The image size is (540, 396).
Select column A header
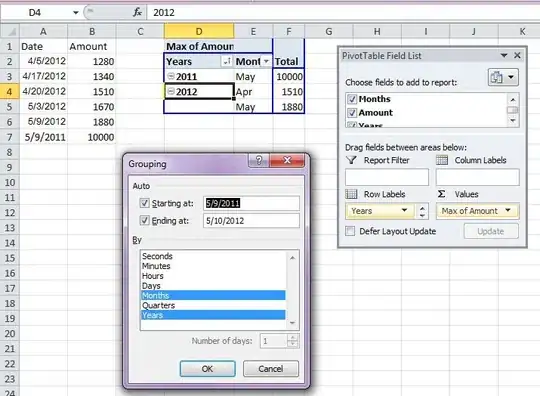pos(43,31)
